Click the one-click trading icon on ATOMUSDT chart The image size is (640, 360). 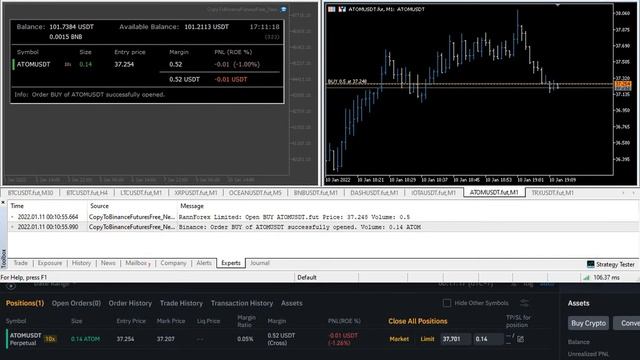pyautogui.click(x=342, y=9)
